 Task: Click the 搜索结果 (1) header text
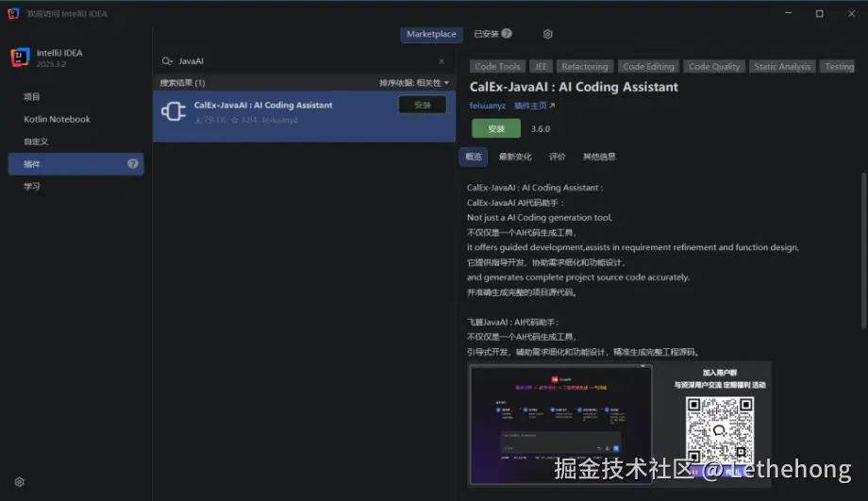coord(182,83)
